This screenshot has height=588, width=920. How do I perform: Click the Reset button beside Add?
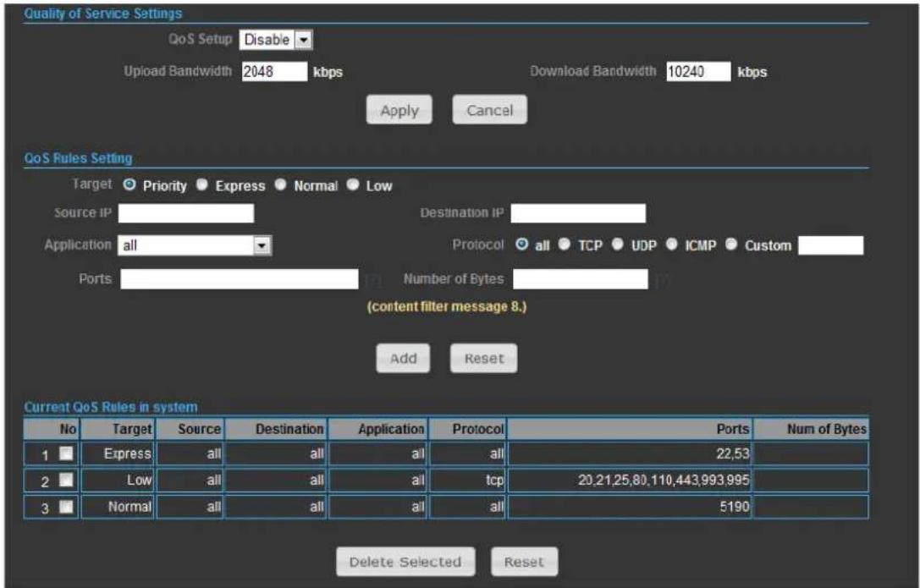coord(484,358)
